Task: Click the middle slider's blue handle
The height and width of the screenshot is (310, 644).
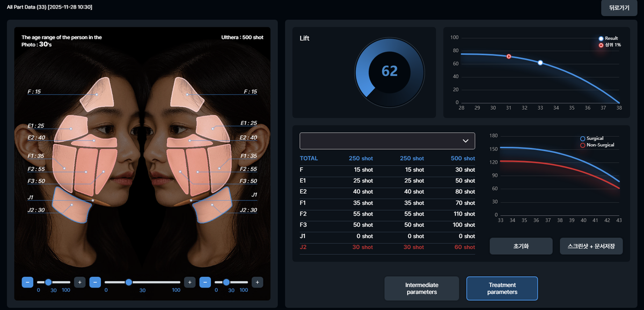Action: (129, 282)
